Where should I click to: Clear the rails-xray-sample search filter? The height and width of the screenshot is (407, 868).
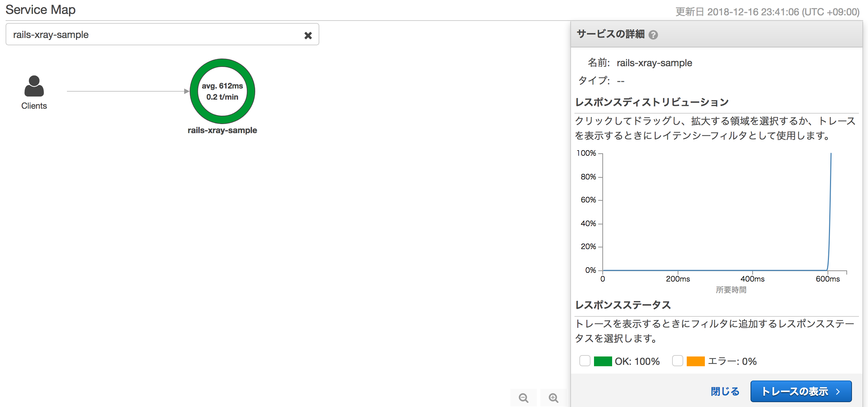308,34
